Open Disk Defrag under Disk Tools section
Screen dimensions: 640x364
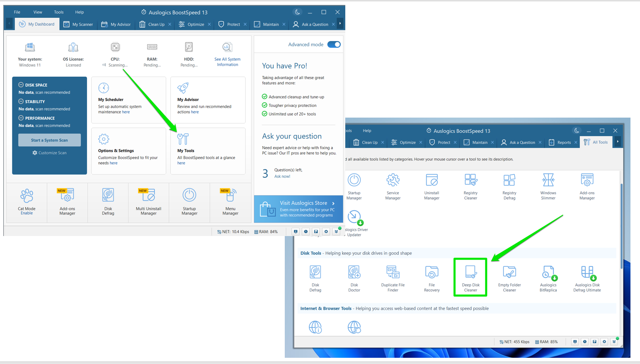[315, 278]
